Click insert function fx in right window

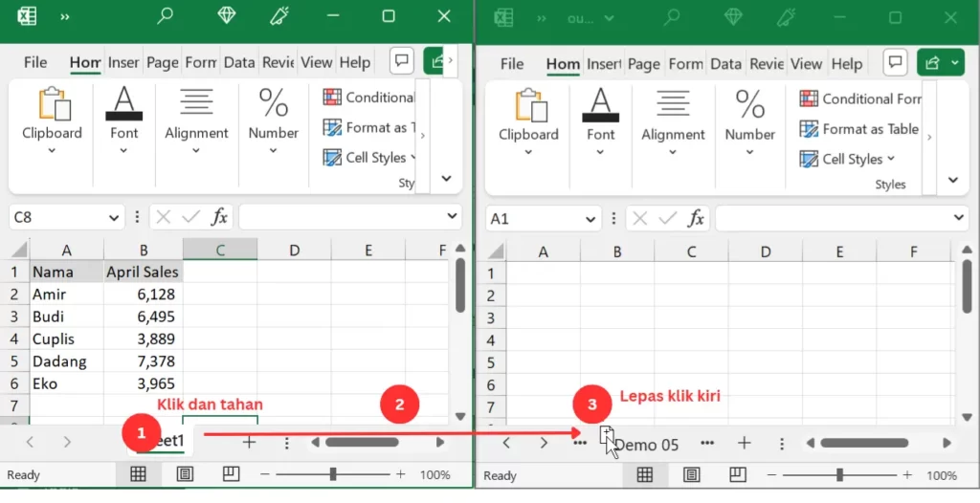(x=696, y=218)
